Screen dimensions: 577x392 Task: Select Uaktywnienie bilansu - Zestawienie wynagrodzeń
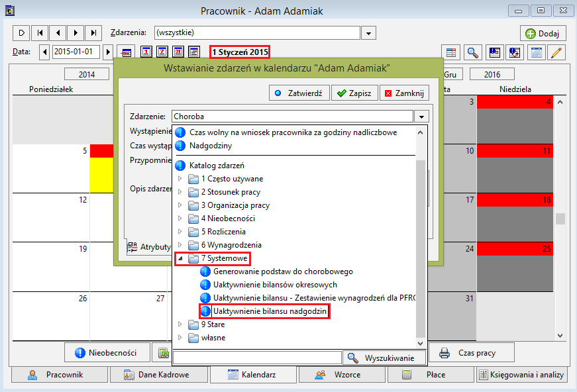pos(307,298)
